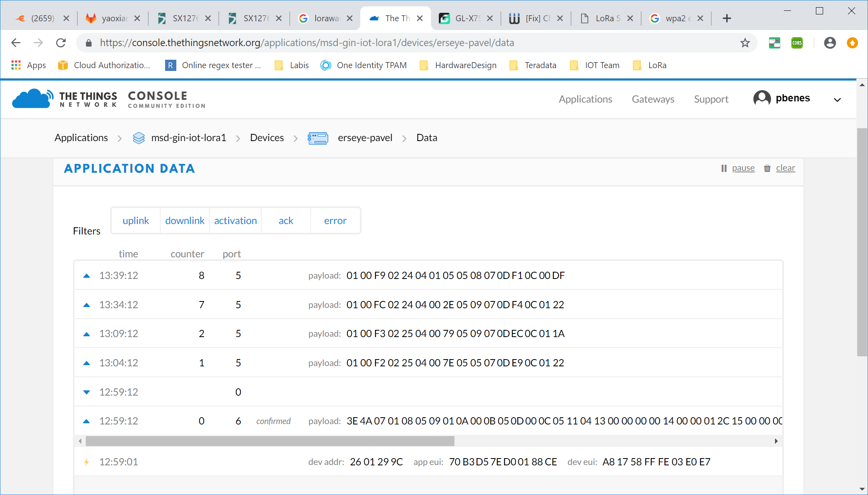Expand the 13:39:12 uplink row
The image size is (868, 495).
428,275
